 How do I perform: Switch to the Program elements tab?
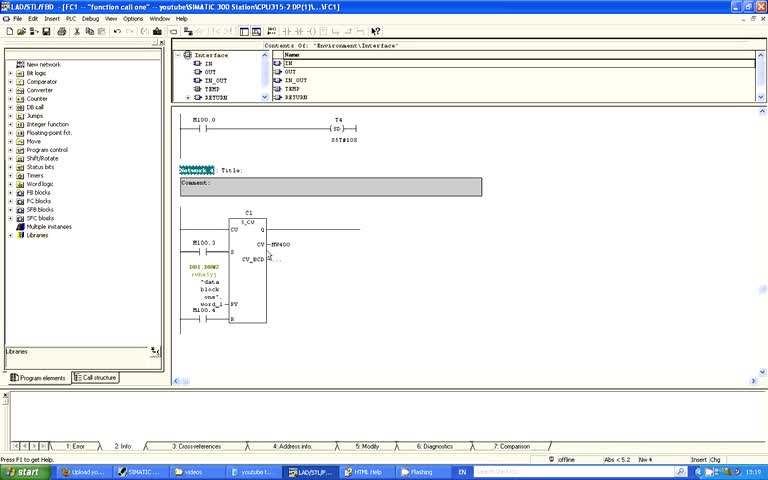click(38, 378)
